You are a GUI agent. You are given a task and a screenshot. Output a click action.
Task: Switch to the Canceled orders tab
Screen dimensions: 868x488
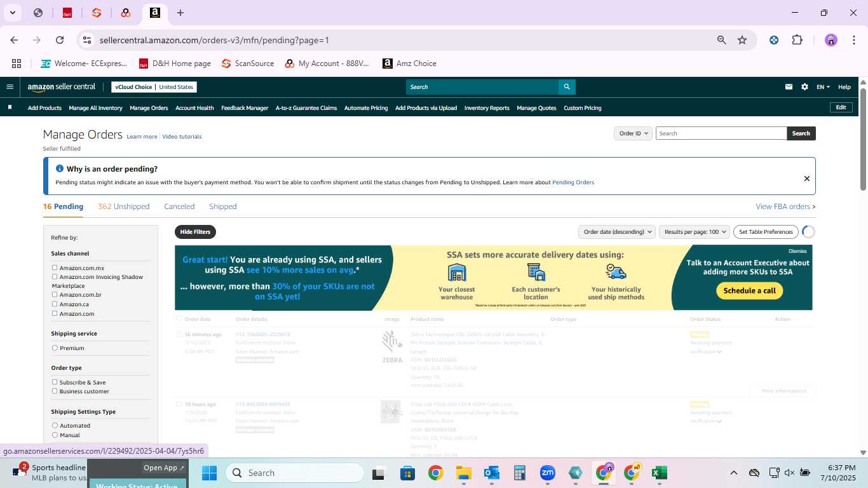(179, 207)
